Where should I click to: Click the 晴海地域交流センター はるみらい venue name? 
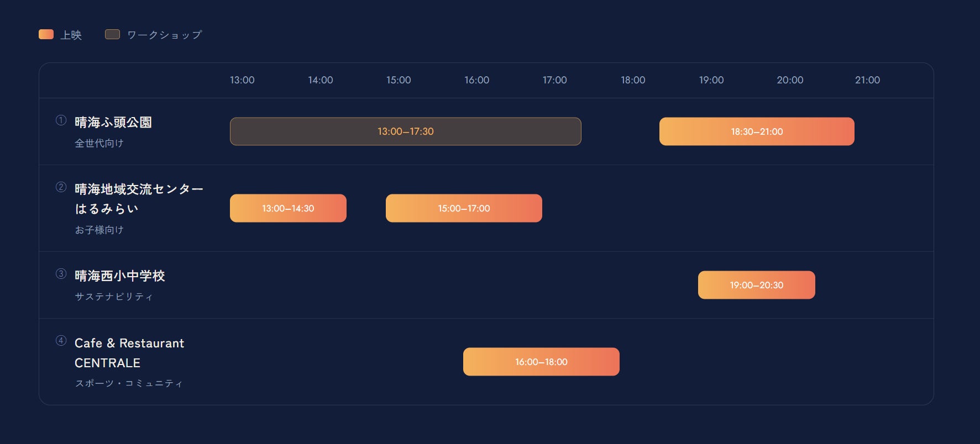pos(139,199)
